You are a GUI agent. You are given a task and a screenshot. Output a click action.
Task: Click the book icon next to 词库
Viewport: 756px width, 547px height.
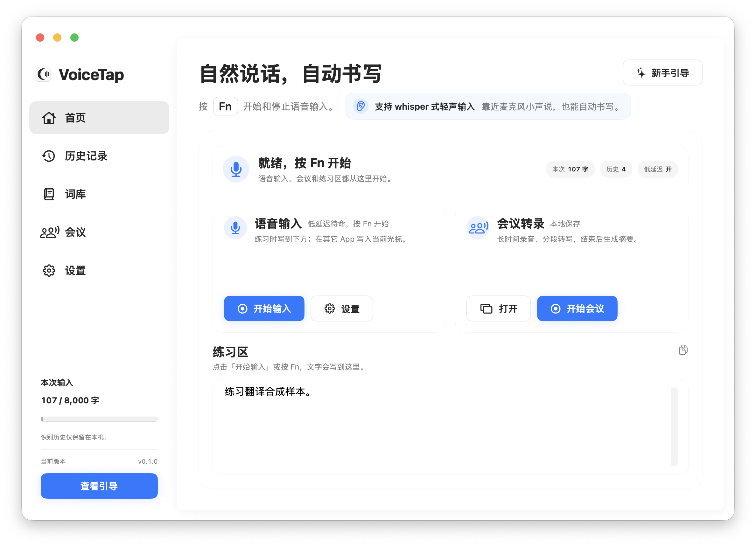click(x=49, y=194)
